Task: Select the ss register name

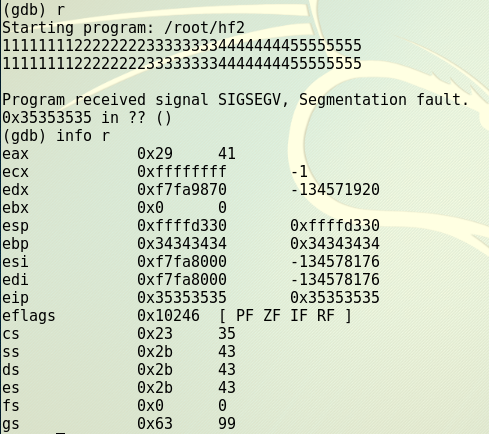Action: coord(11,352)
